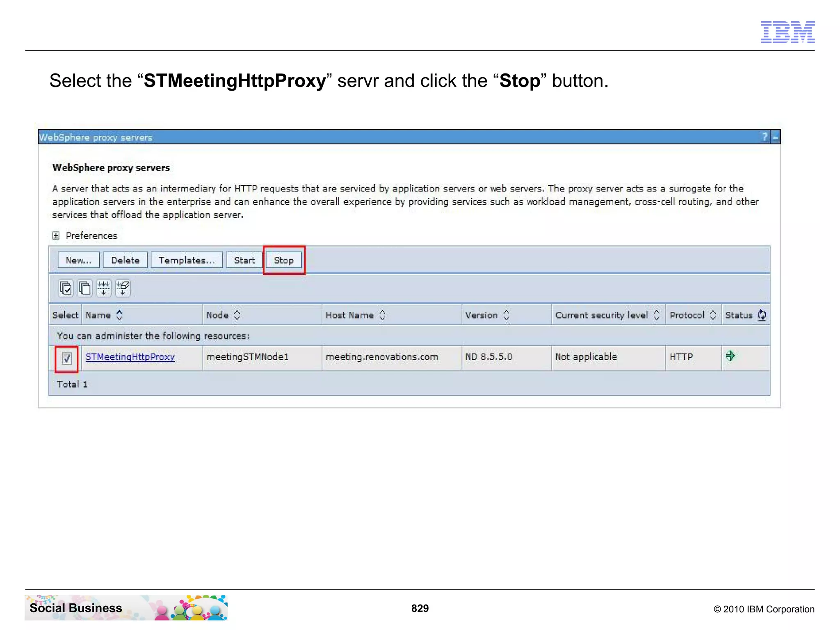Screen dimensions: 840x630
Task: Click the Social Business banner image
Action: [x=126, y=607]
